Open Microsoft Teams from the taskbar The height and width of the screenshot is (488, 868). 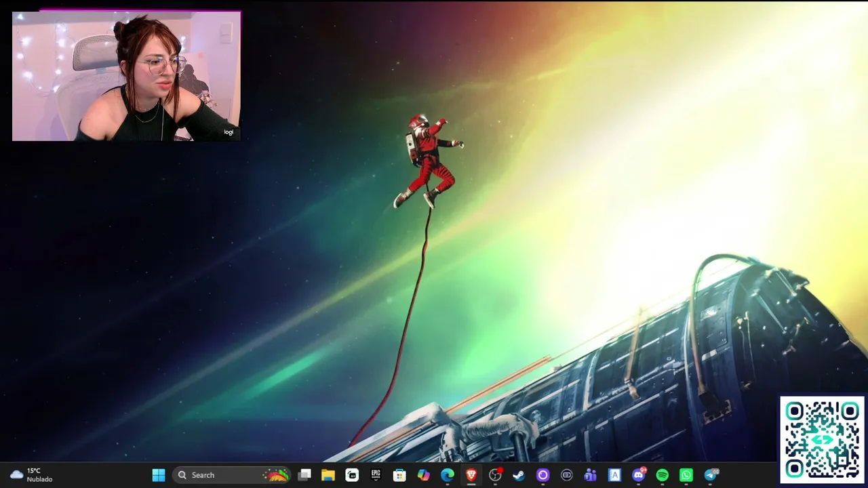point(591,475)
